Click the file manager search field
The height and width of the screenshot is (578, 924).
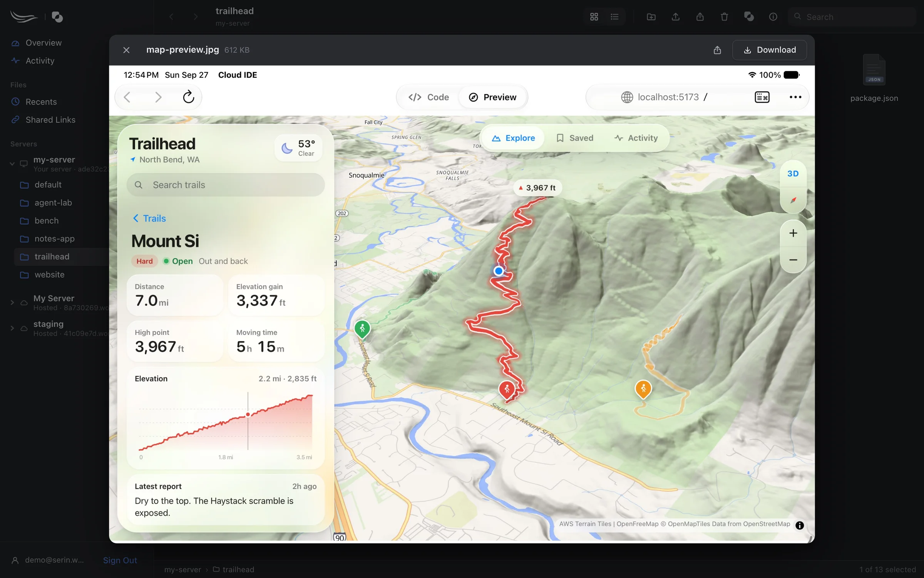pyautogui.click(x=852, y=17)
